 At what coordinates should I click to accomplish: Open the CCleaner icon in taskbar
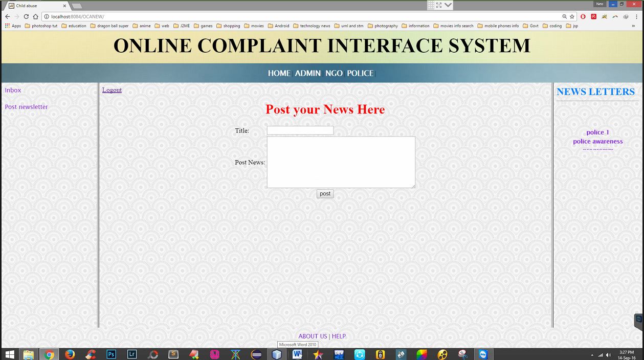pos(91,354)
